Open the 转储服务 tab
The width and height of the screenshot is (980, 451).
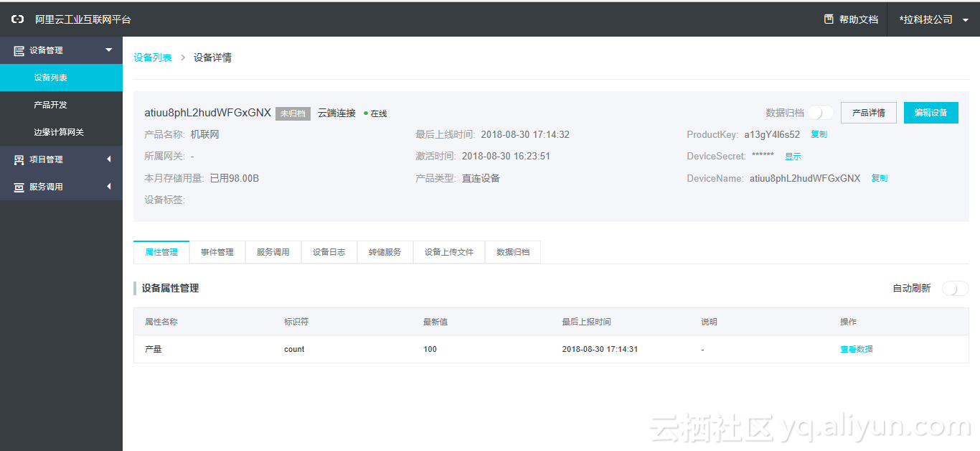(385, 252)
